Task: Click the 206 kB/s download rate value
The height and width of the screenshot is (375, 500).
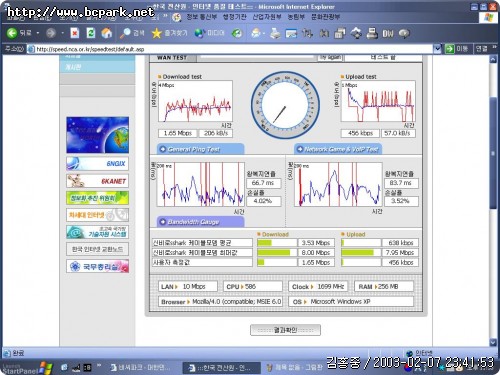Action: point(216,133)
